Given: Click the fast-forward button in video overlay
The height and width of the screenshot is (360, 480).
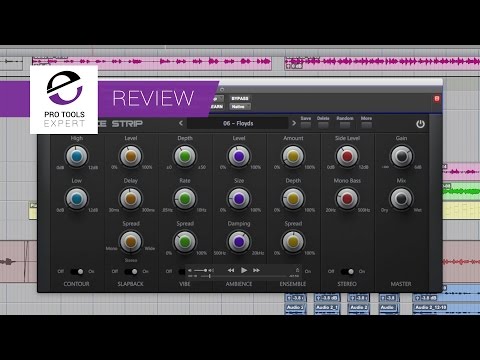Looking at the screenshot, I should pos(256,270).
